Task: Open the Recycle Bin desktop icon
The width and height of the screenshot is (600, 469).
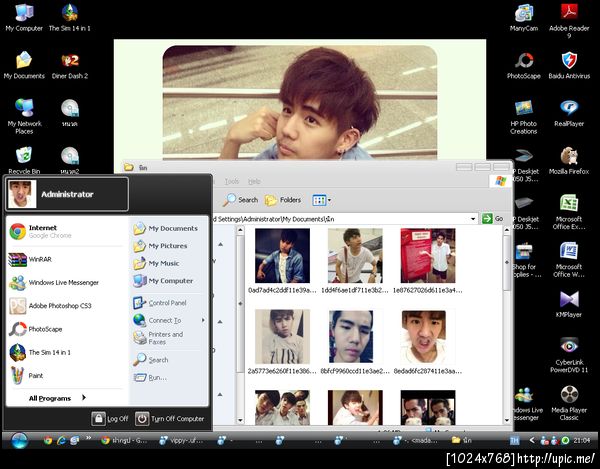Action: pyautogui.click(x=24, y=160)
